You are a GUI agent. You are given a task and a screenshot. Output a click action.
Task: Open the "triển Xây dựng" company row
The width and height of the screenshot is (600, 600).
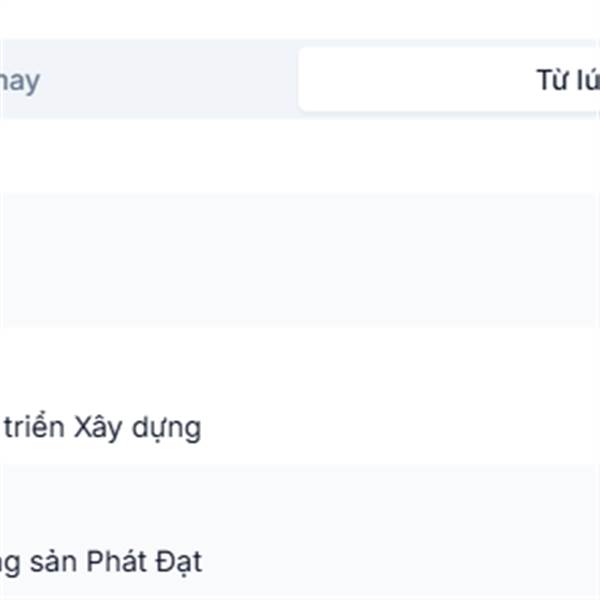[102, 428]
